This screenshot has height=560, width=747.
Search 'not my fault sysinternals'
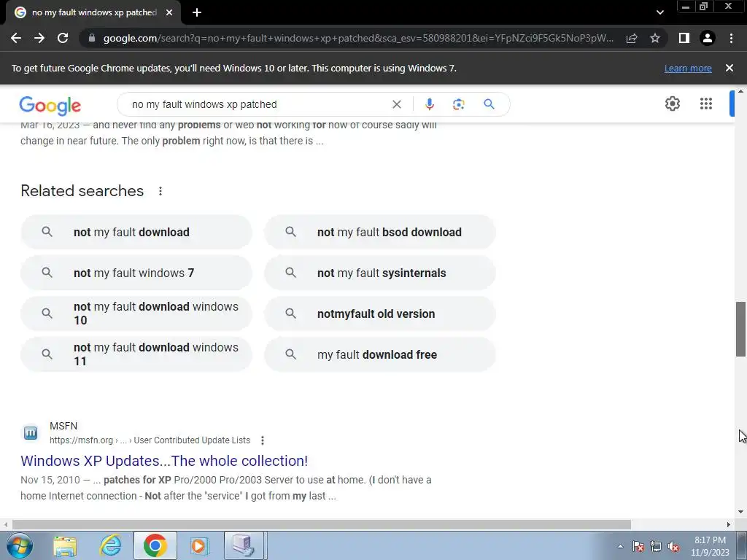(x=380, y=273)
